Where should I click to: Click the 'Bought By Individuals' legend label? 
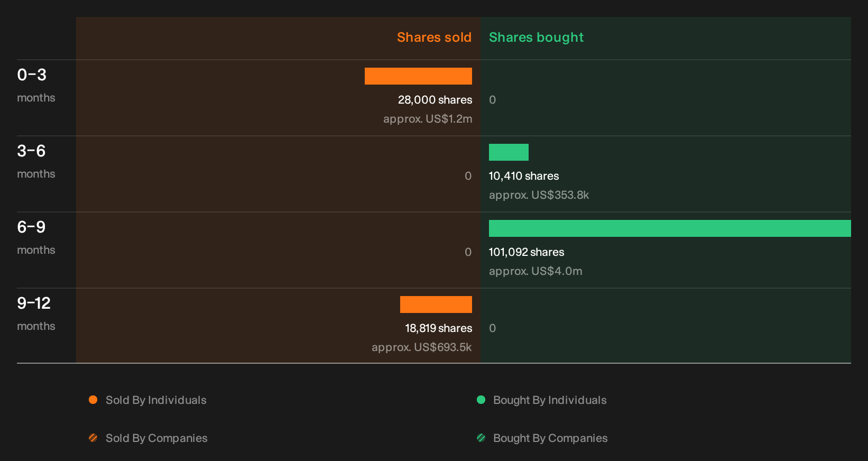(550, 400)
